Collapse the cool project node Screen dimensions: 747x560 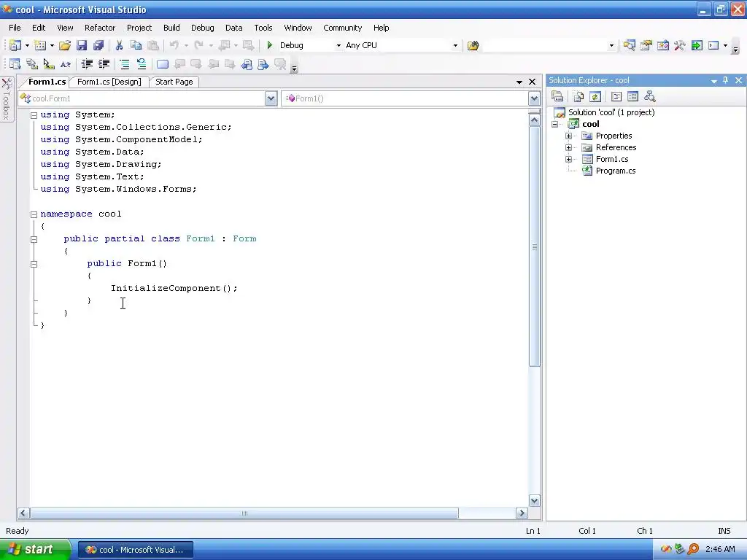click(555, 124)
